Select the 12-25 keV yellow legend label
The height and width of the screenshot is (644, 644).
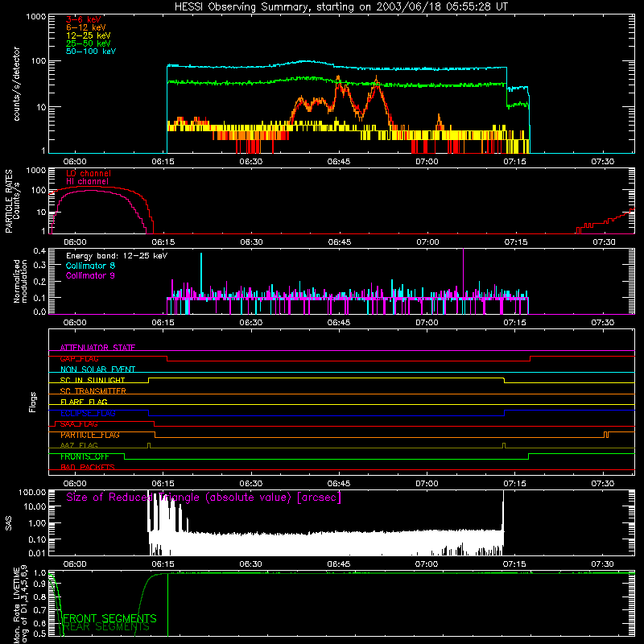click(x=89, y=35)
